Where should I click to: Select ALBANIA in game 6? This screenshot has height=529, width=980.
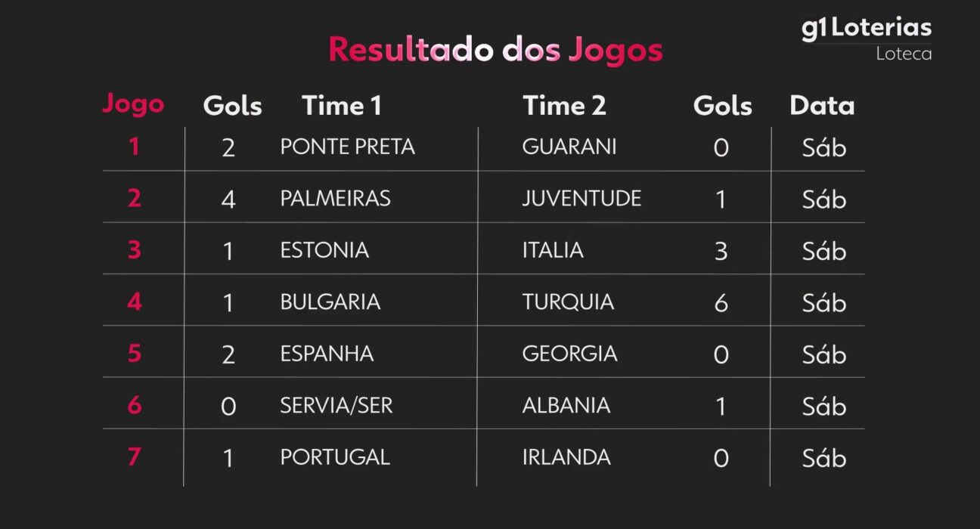tap(566, 405)
